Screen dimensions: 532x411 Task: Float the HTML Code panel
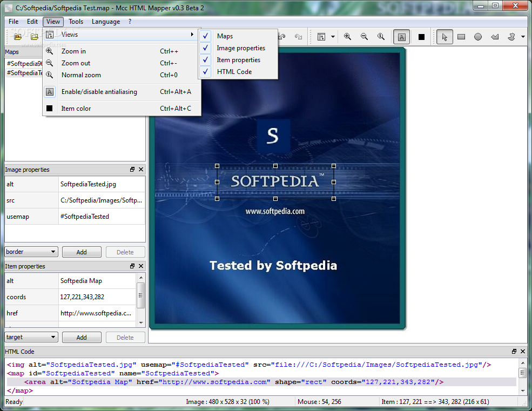514,352
